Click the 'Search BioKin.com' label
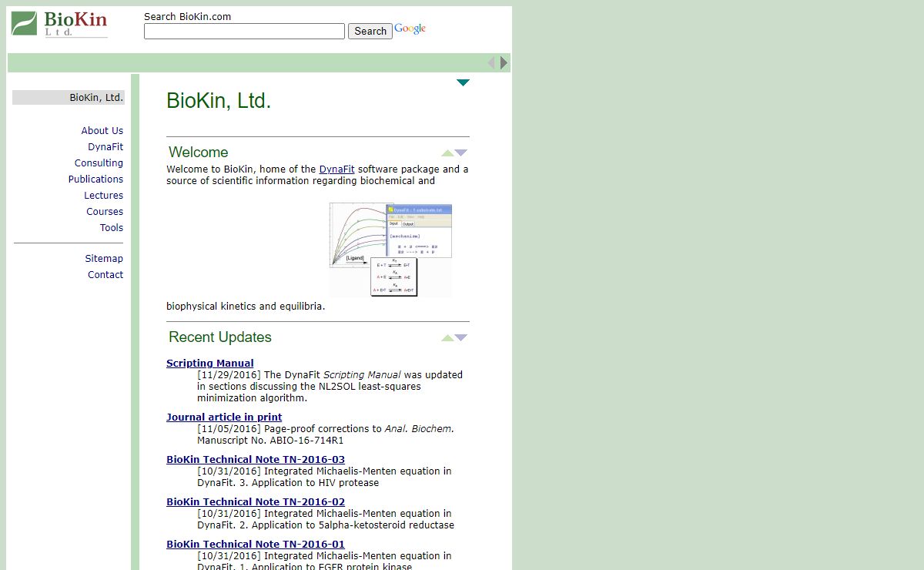 (187, 17)
